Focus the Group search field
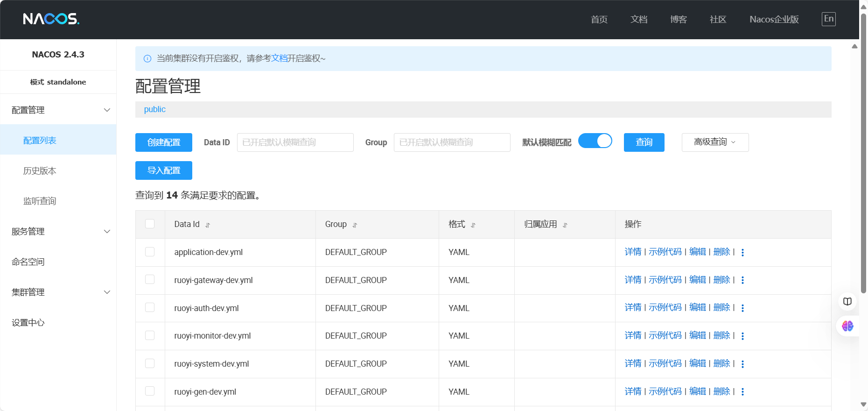Viewport: 868px width, 411px height. click(452, 142)
